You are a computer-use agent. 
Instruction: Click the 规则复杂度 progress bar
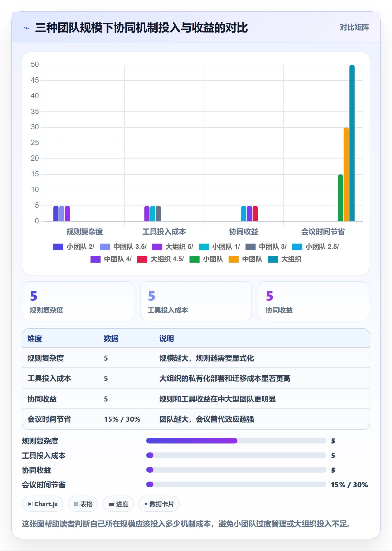[236, 441]
